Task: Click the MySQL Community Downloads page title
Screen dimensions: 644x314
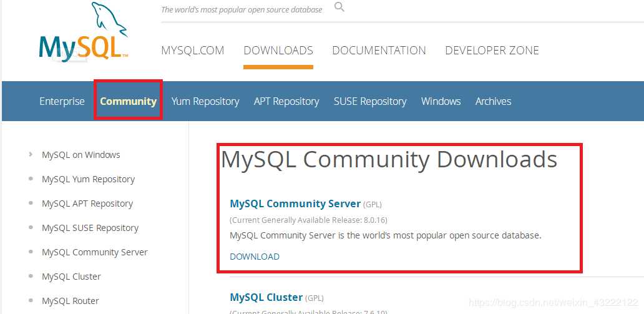Action: (389, 159)
